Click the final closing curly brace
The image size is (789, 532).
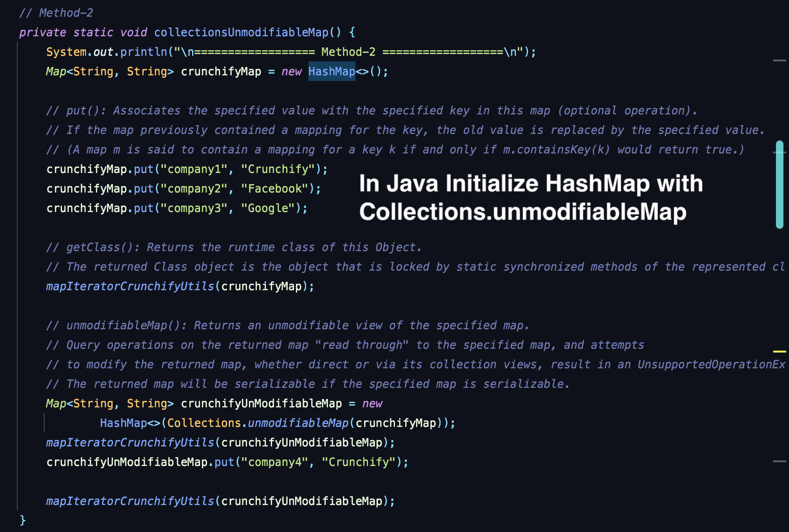(22, 520)
